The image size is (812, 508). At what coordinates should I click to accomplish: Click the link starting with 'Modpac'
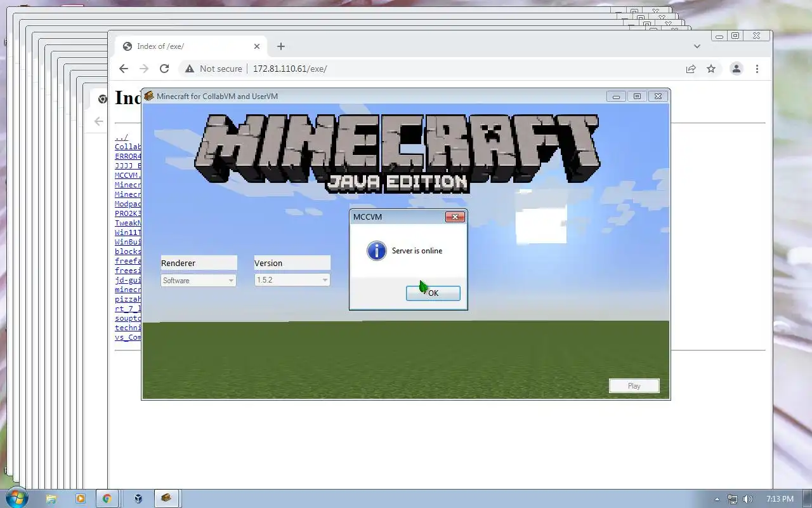pyautogui.click(x=128, y=204)
